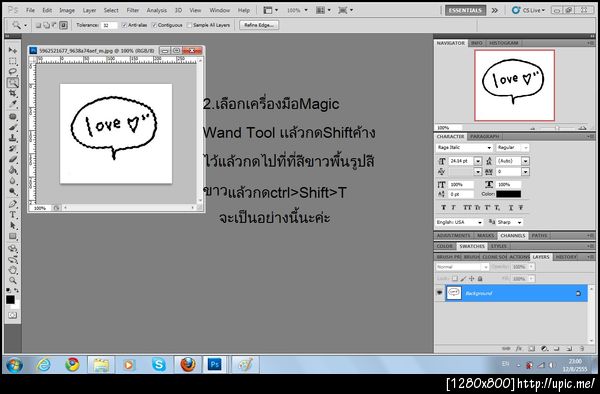Toggle Lock image pixels brush icon
Image resolution: width=600 pixels, height=394 pixels.
(463, 279)
